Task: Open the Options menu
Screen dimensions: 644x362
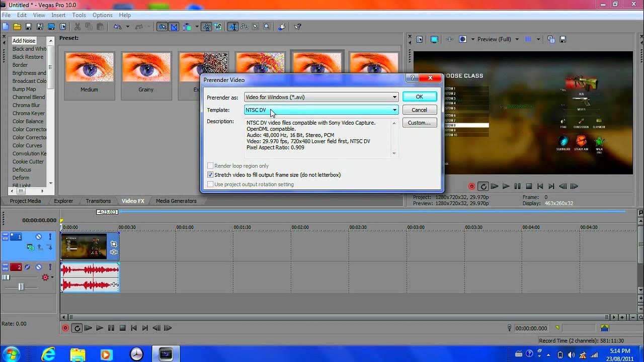Action: pos(102,15)
